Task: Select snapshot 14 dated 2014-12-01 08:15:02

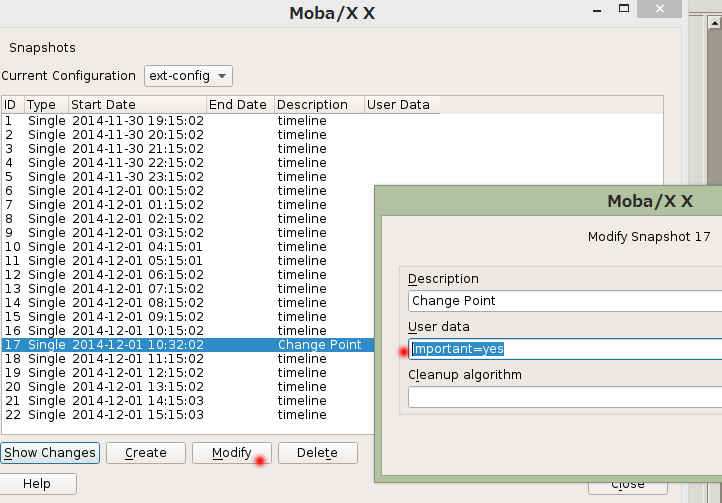Action: coord(188,303)
